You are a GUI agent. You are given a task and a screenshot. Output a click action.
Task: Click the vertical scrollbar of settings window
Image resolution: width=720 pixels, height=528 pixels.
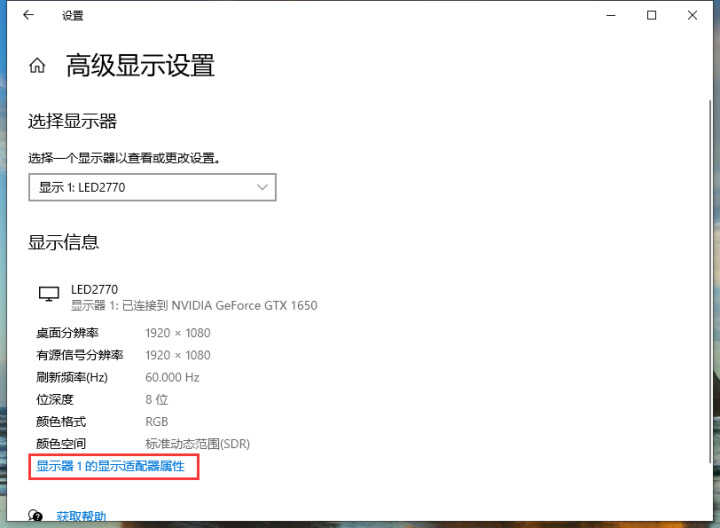(710, 281)
